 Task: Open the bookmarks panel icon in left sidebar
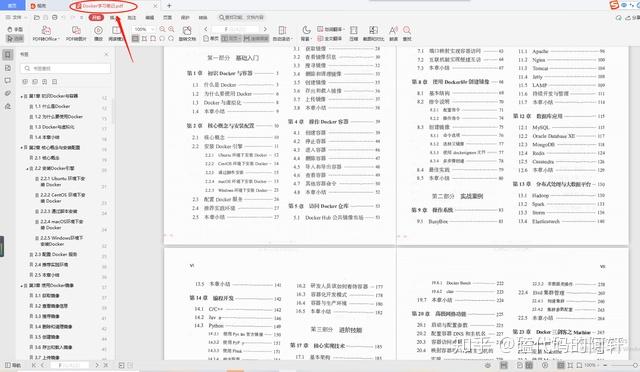tap(8, 55)
